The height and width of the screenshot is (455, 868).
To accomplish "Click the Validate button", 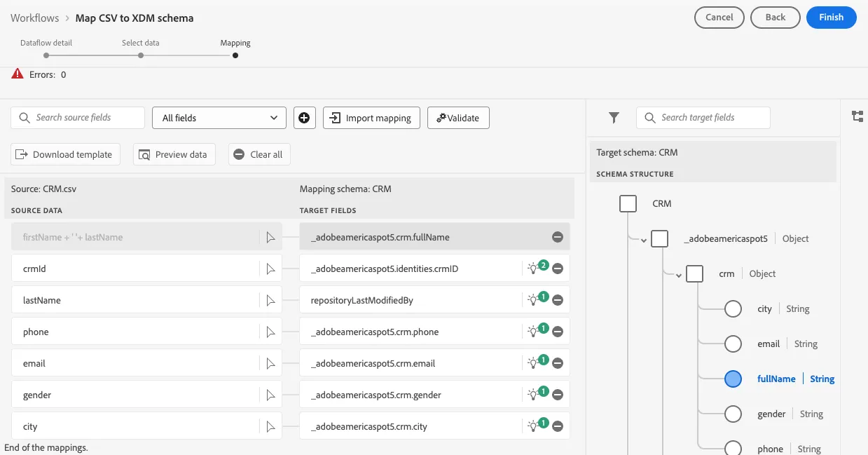I will pyautogui.click(x=458, y=118).
